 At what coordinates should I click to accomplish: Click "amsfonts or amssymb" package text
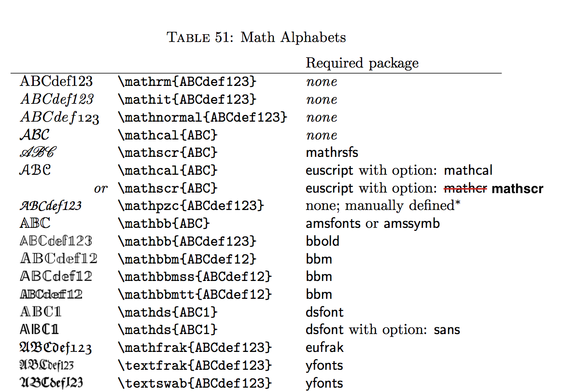[x=373, y=224]
